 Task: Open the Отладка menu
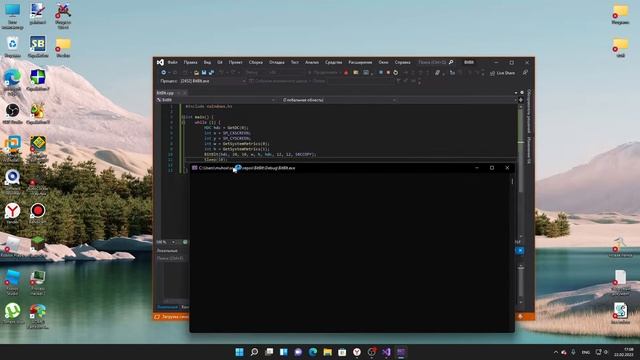(x=277, y=62)
